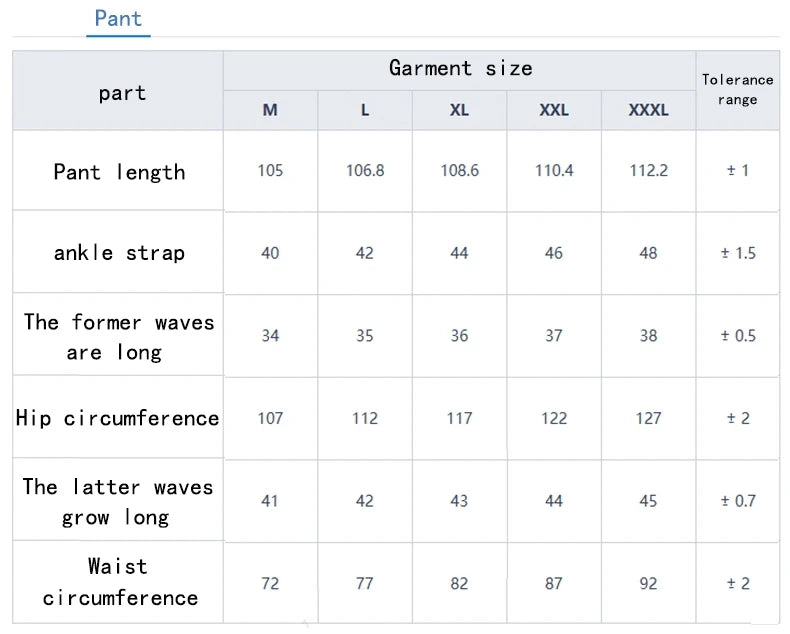The image size is (790, 634).
Task: Switch to the Pant tab
Action: (118, 18)
